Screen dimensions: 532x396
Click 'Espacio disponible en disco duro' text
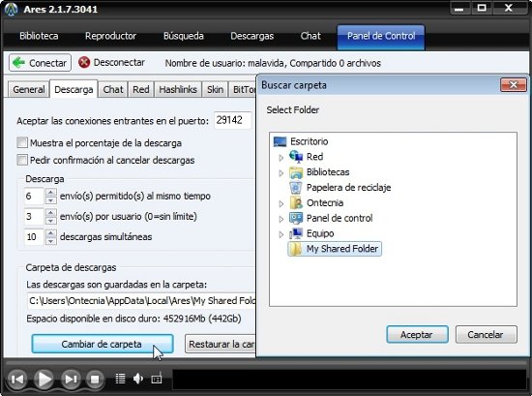133,319
